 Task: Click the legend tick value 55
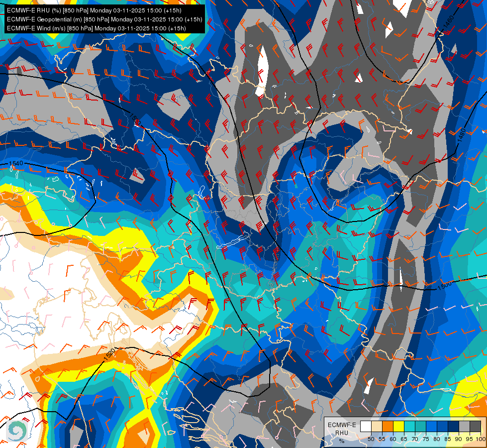point(382,439)
